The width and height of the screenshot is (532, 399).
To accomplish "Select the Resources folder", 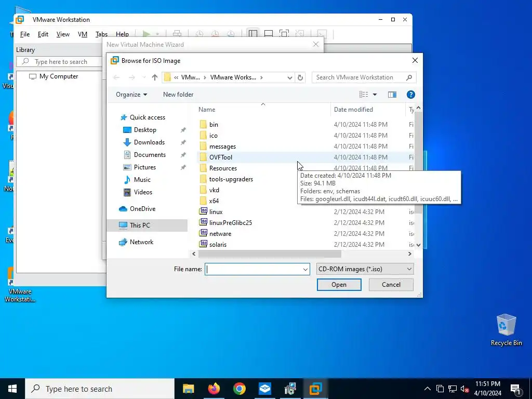I will (x=223, y=168).
